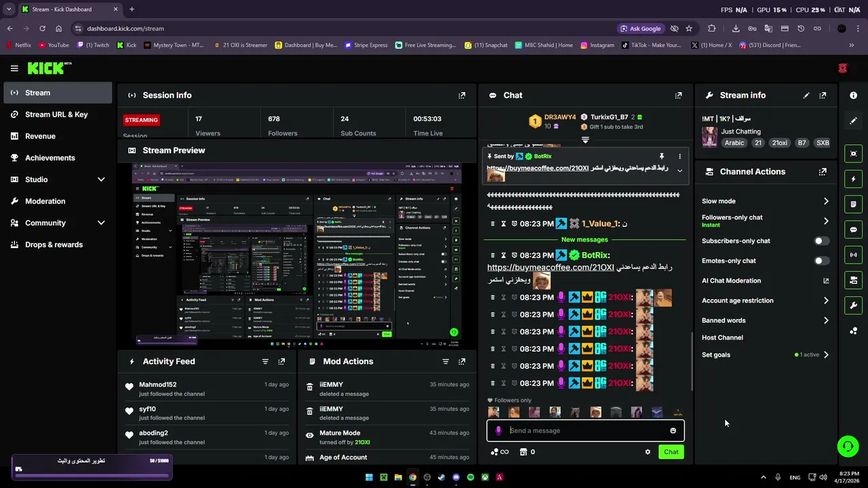Click the Windows Start button
Image resolution: width=868 pixels, height=488 pixels.
point(369,477)
